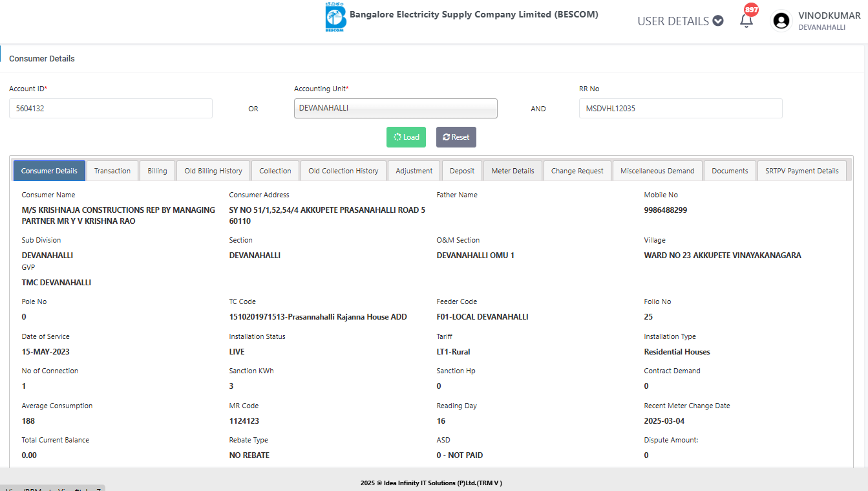Viewport: 868px width, 491px height.
Task: Expand the USER DETAILS dropdown
Action: pos(680,21)
